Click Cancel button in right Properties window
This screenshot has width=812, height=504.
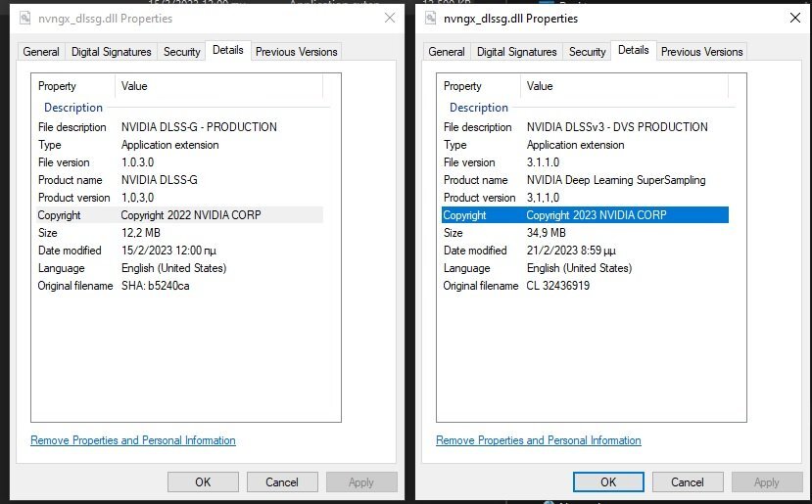[688, 482]
